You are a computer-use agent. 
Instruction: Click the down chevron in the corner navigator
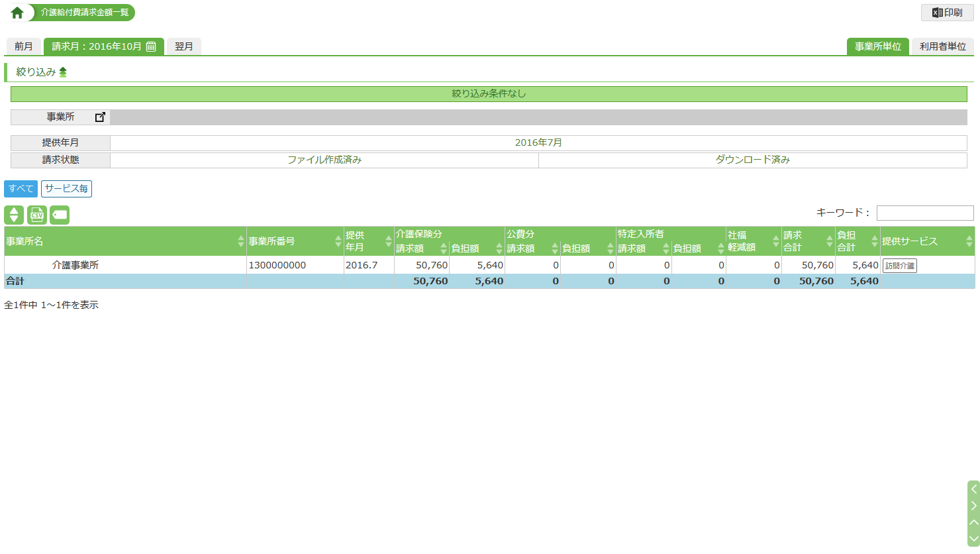(x=973, y=539)
